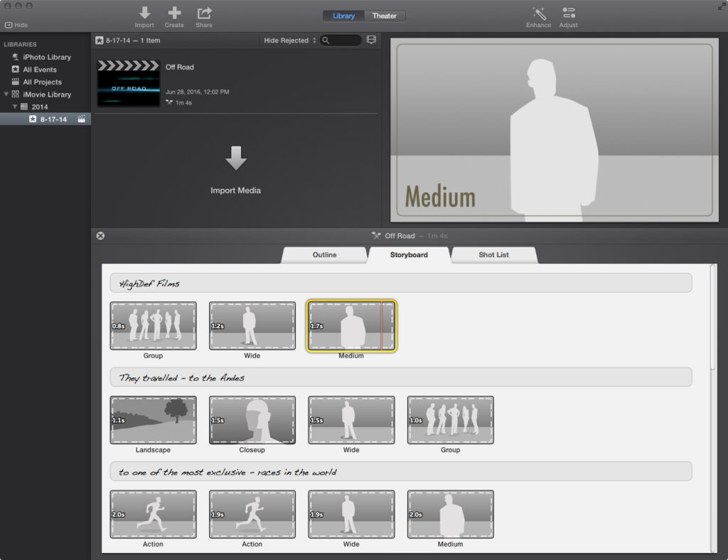Switch to the Outline tab

click(324, 255)
